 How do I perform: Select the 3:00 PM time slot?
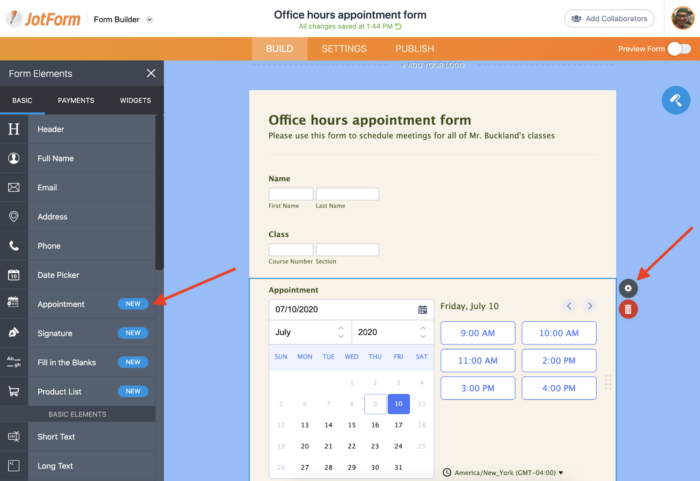click(478, 388)
